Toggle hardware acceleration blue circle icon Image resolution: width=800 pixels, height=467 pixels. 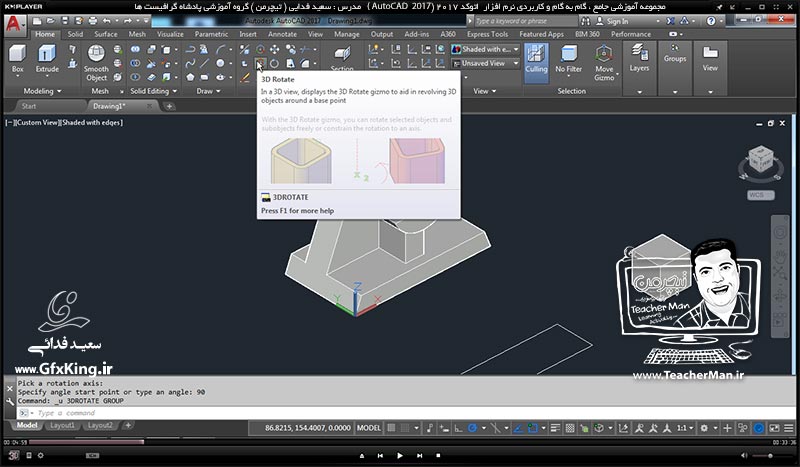click(759, 428)
